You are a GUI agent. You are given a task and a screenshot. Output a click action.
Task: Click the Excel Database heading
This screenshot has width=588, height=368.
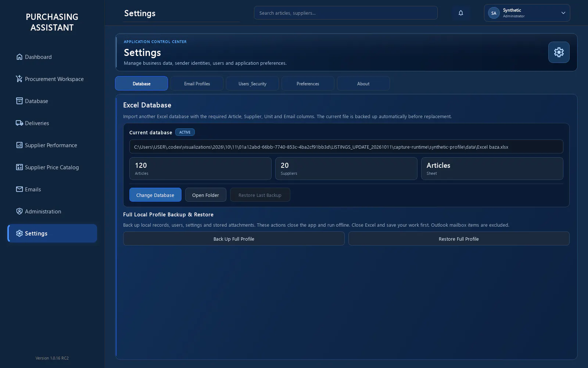coord(147,105)
